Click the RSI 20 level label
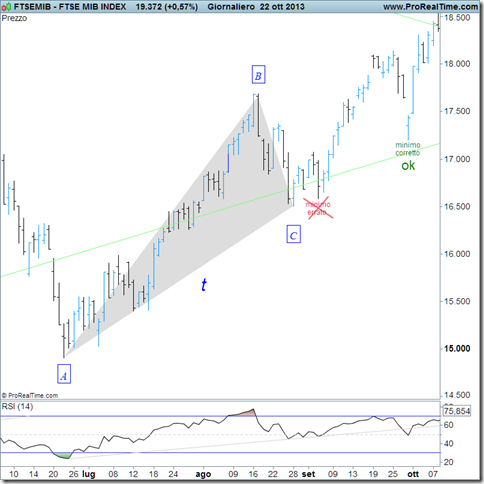 [x=449, y=462]
